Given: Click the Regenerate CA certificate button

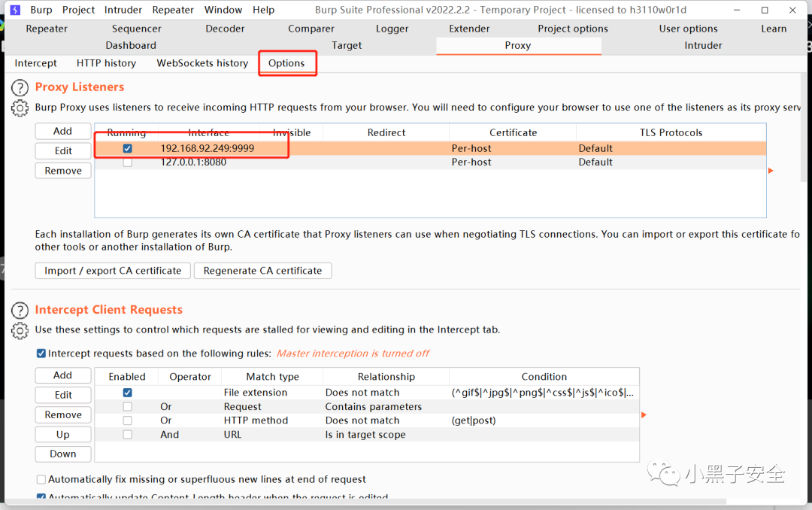Looking at the screenshot, I should (x=262, y=271).
